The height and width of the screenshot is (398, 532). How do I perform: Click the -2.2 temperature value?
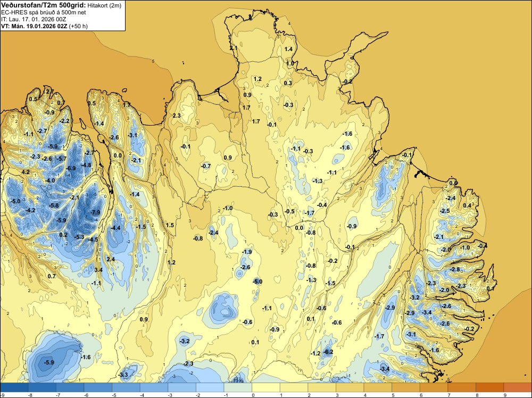click(64, 121)
